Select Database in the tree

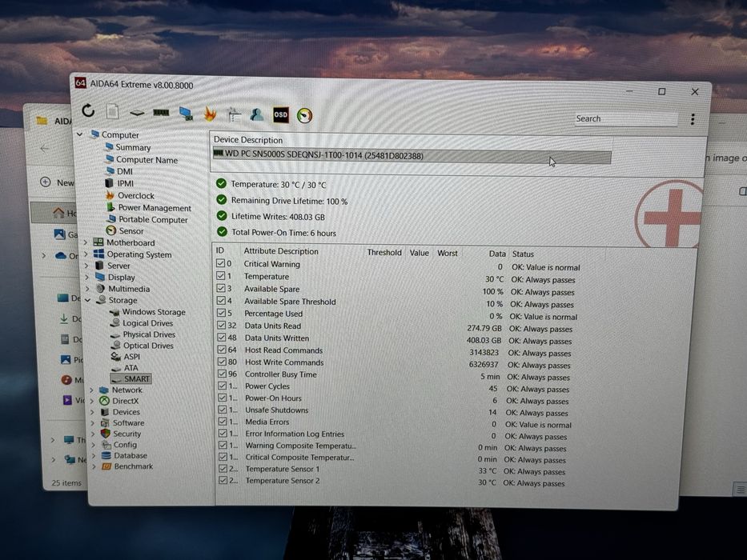pyautogui.click(x=131, y=456)
